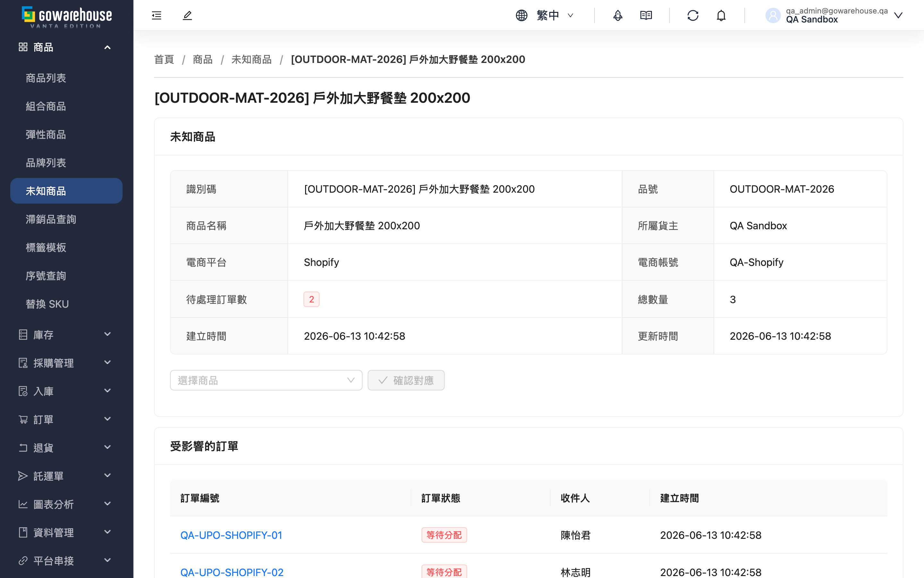Viewport: 924px width, 578px height.
Task: Open the 選擇商品 select box
Action: click(x=266, y=381)
